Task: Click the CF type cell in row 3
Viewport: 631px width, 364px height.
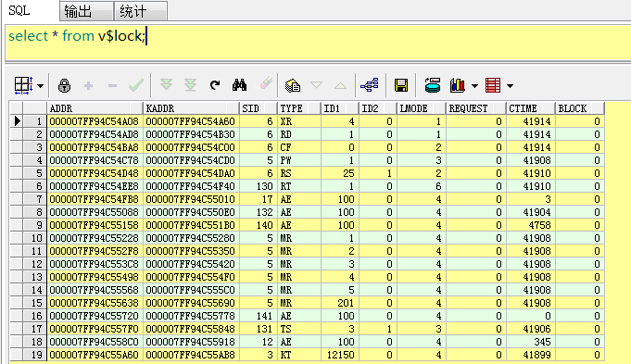Action: click(x=299, y=147)
